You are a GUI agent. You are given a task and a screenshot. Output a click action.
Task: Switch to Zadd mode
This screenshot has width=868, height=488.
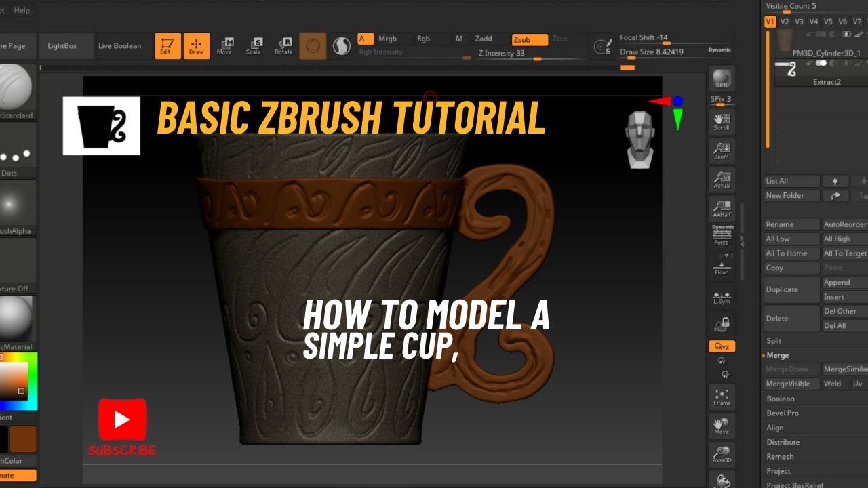484,39
